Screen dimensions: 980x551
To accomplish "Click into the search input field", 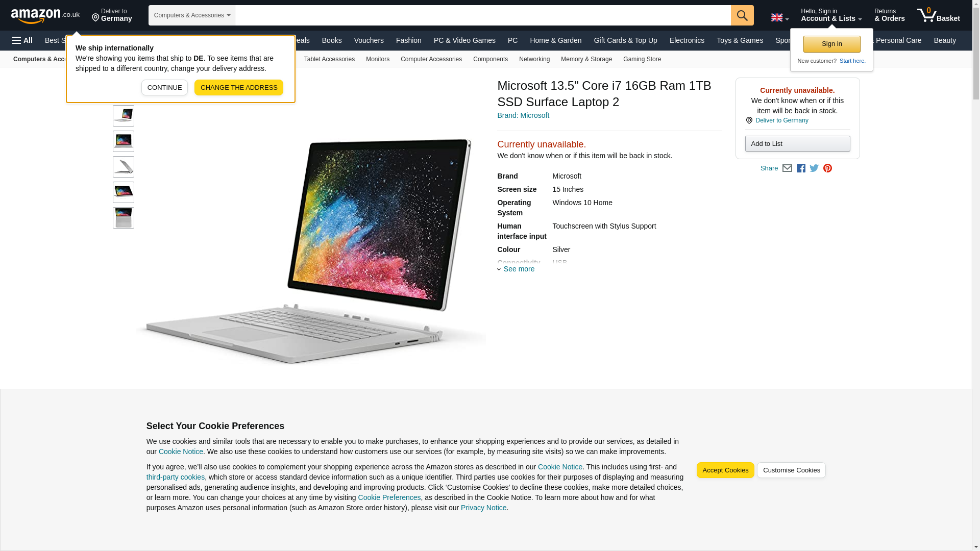I will tap(483, 15).
